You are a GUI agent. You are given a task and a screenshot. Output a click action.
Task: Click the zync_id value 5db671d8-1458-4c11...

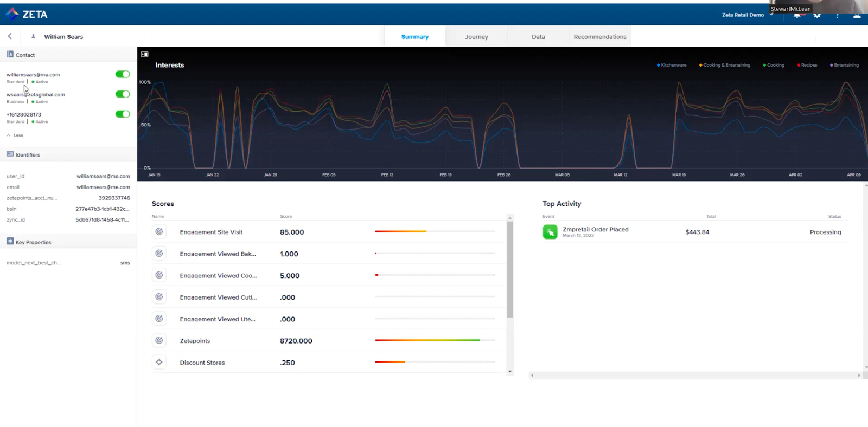click(103, 219)
